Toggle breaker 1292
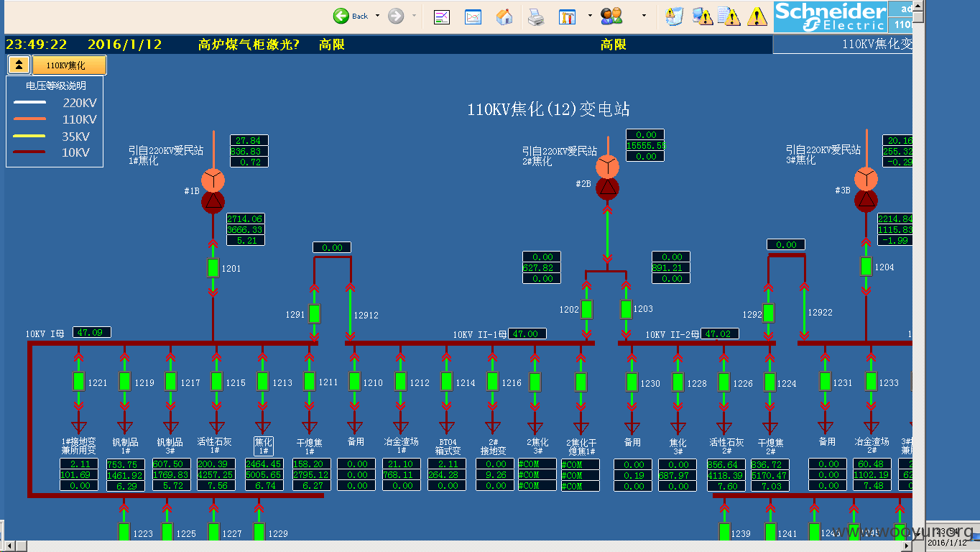Screen dimensions: 980x552 pyautogui.click(x=769, y=313)
